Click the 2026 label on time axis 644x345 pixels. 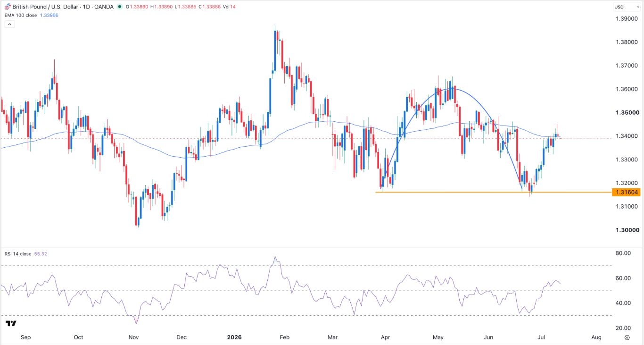[x=234, y=337]
